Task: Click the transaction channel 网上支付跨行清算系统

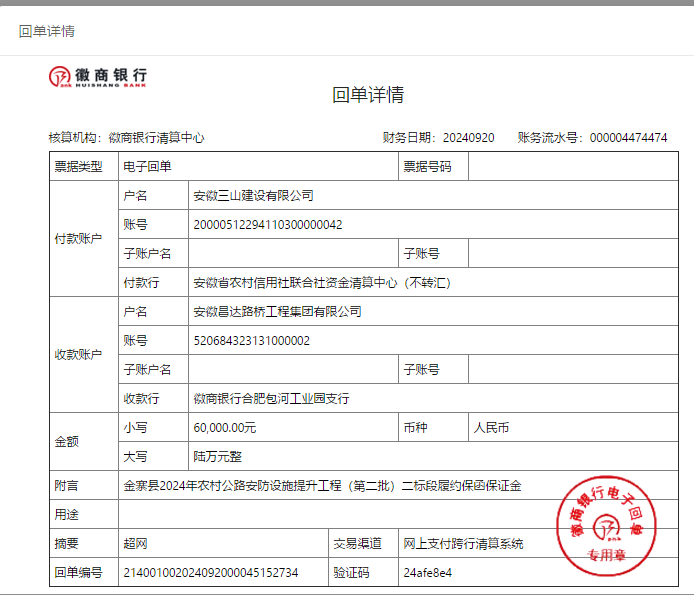Action: (463, 544)
